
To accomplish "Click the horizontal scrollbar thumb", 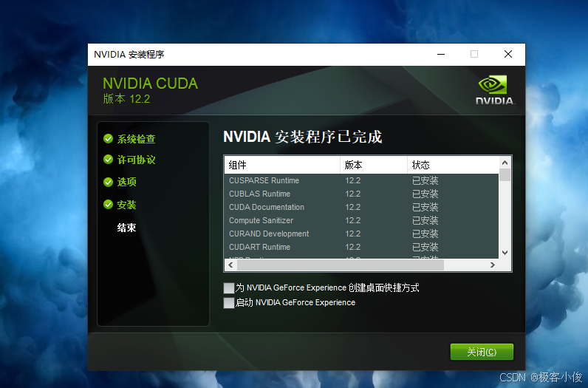I will coord(341,265).
